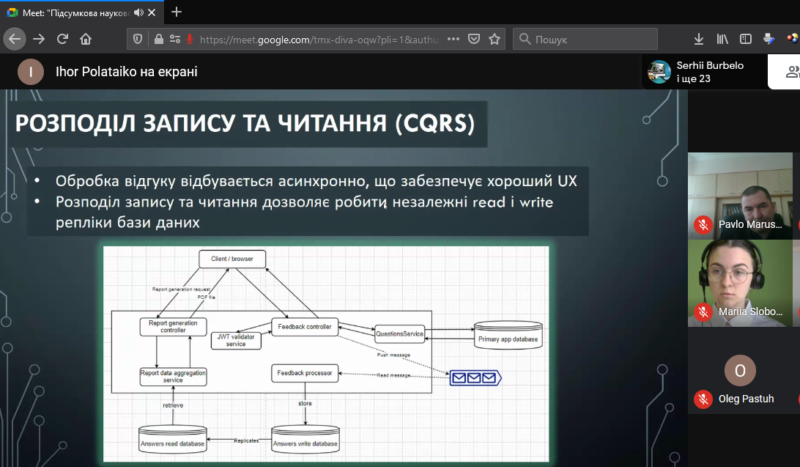
Task: Go to the browser home page
Action: tap(86, 39)
